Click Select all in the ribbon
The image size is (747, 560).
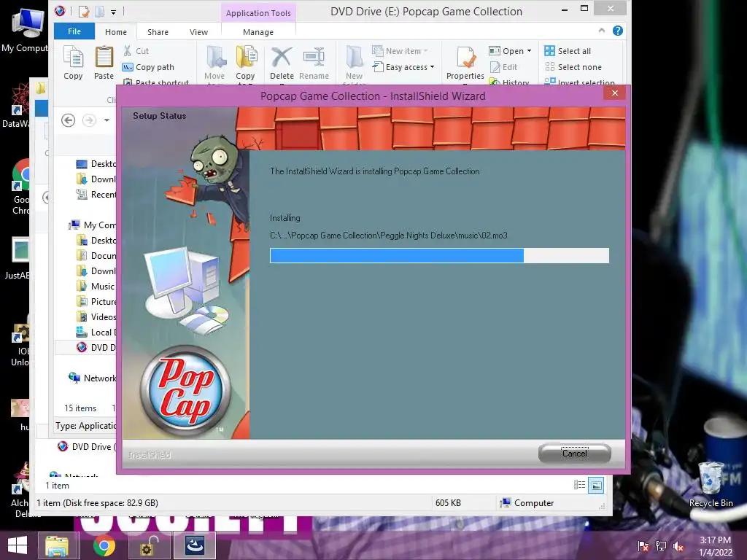(568, 51)
